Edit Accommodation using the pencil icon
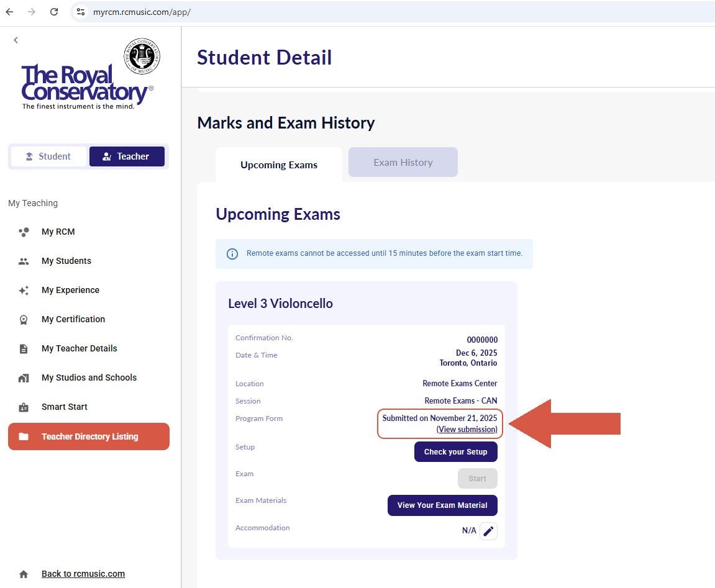 click(x=488, y=531)
